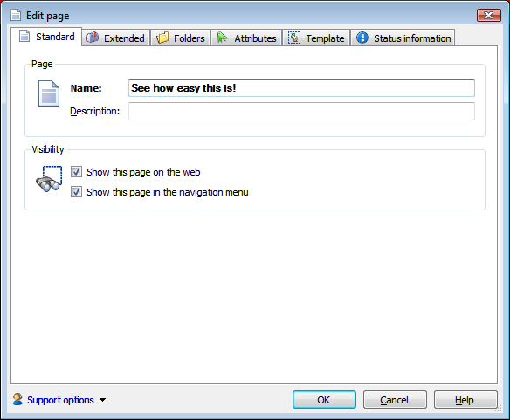Click the Folders tab folder icon
This screenshot has width=510, height=420.
tap(162, 38)
